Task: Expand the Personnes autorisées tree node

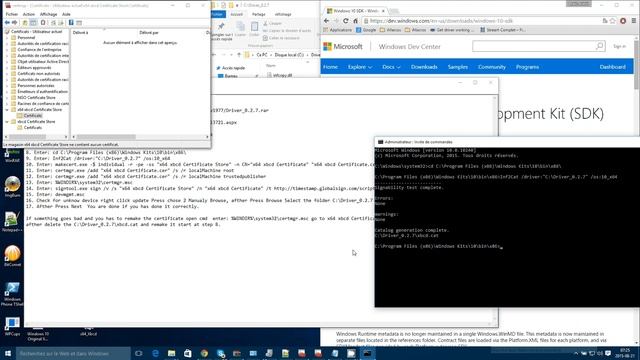Action: 7,86
